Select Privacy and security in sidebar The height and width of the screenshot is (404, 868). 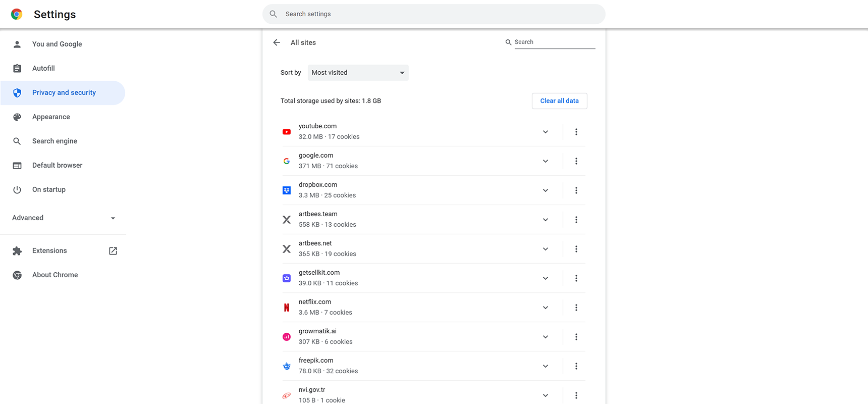tap(63, 93)
